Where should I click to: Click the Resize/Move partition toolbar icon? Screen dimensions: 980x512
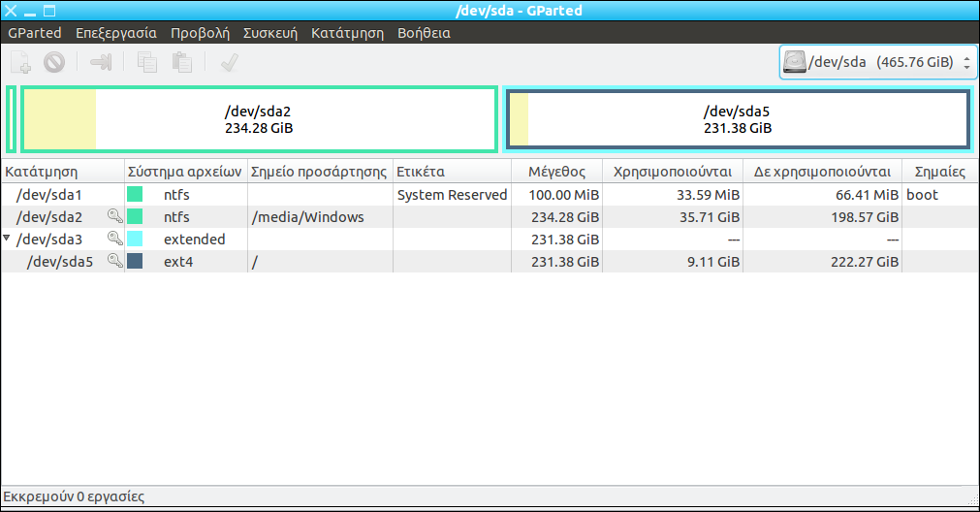101,63
